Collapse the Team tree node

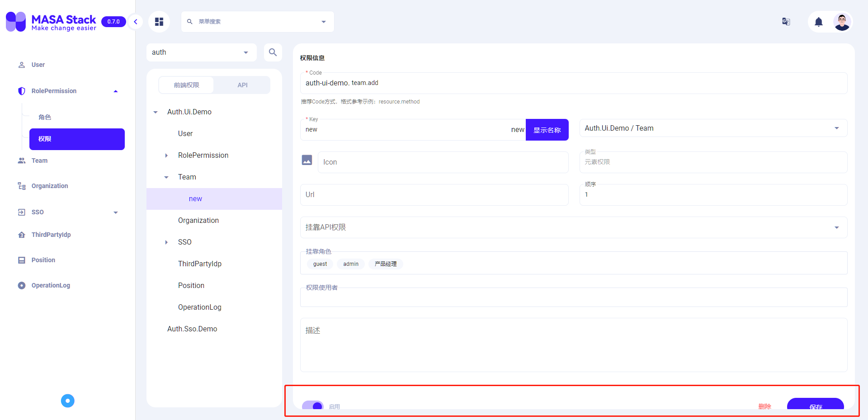(166, 177)
